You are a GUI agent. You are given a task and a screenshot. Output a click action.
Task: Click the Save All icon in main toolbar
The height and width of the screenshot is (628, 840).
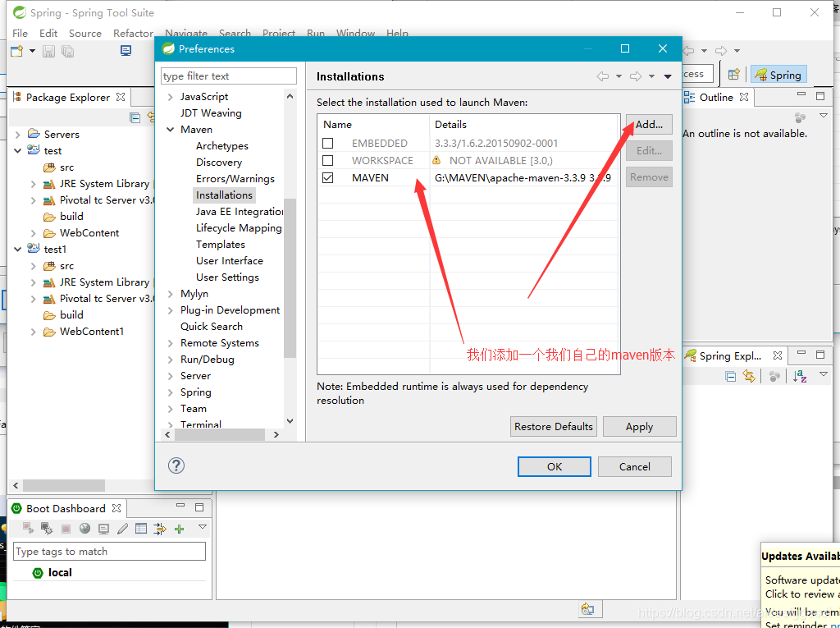click(67, 52)
